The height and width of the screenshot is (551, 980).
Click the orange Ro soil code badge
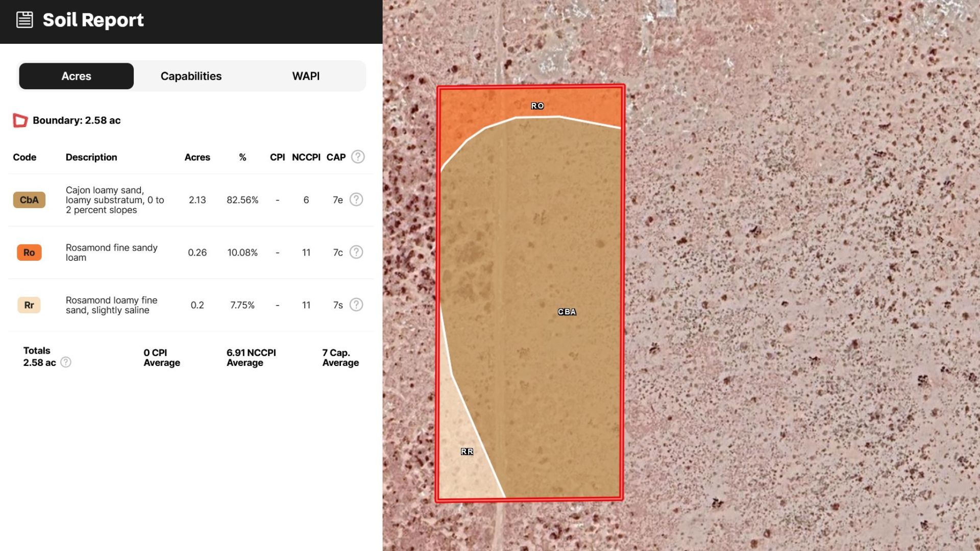(29, 253)
